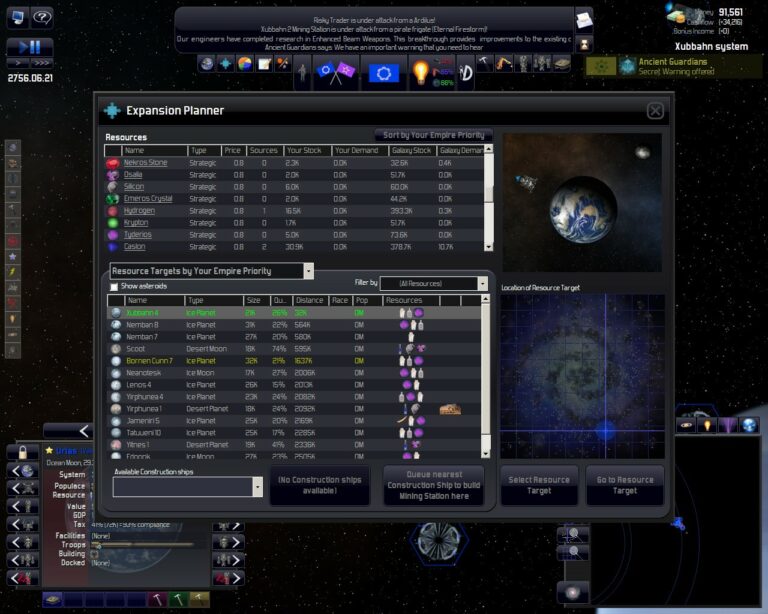Click the Xubbahn 2 Mining Station attack message
768x614 pixels.
tap(374, 29)
